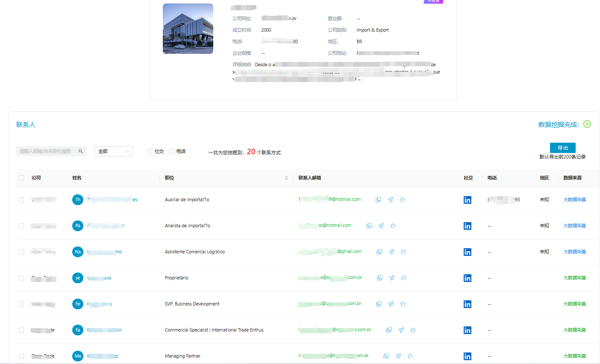Check the select-all checkbox in table header
The image size is (600, 364).
(x=21, y=178)
